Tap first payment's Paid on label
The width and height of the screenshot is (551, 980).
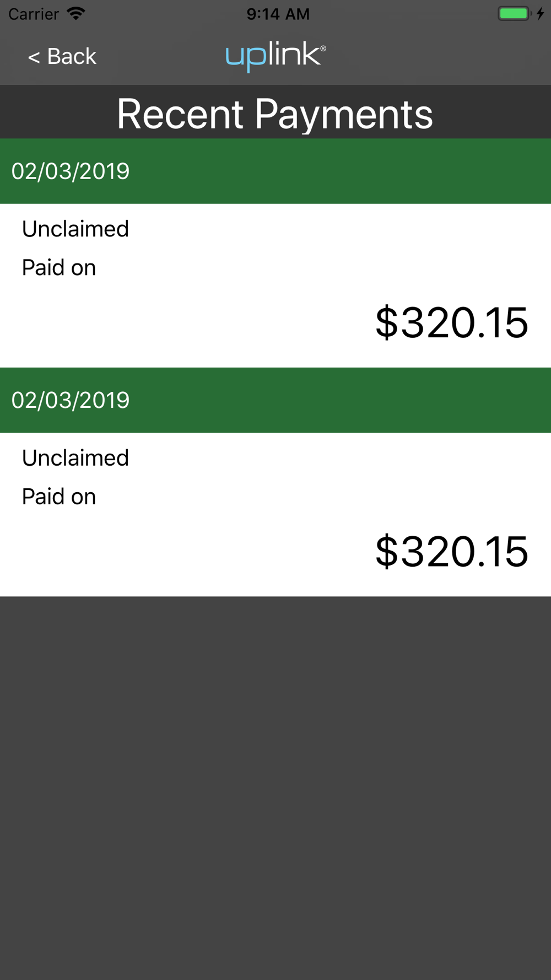coord(59,268)
